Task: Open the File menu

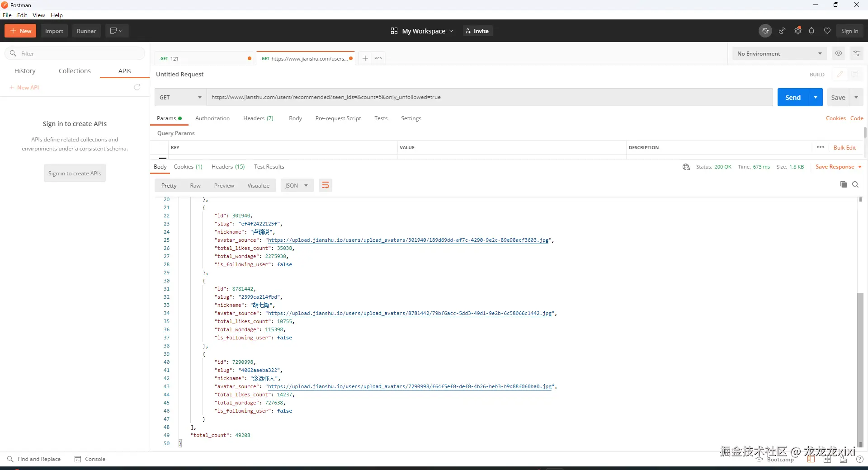Action: coord(7,15)
